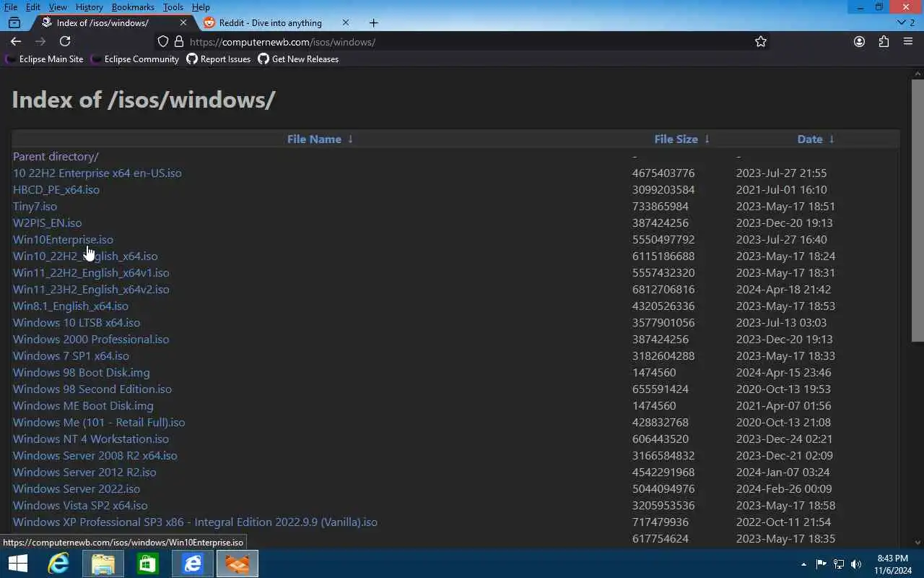This screenshot has height=578, width=924.
Task: Switch to second Internet Explorer taskbar window
Action: pyautogui.click(x=192, y=564)
